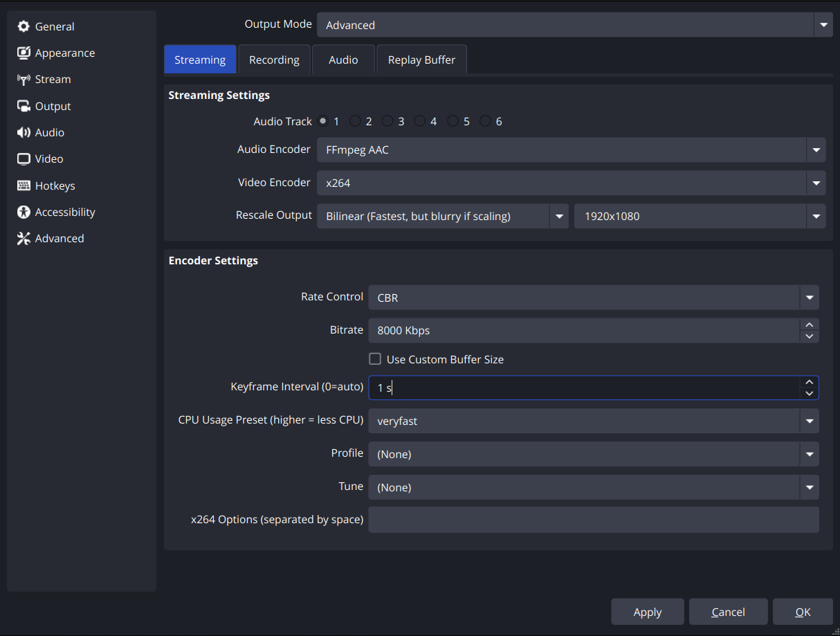Open Stream settings from the sidebar icon
The height and width of the screenshot is (636, 840).
(24, 79)
